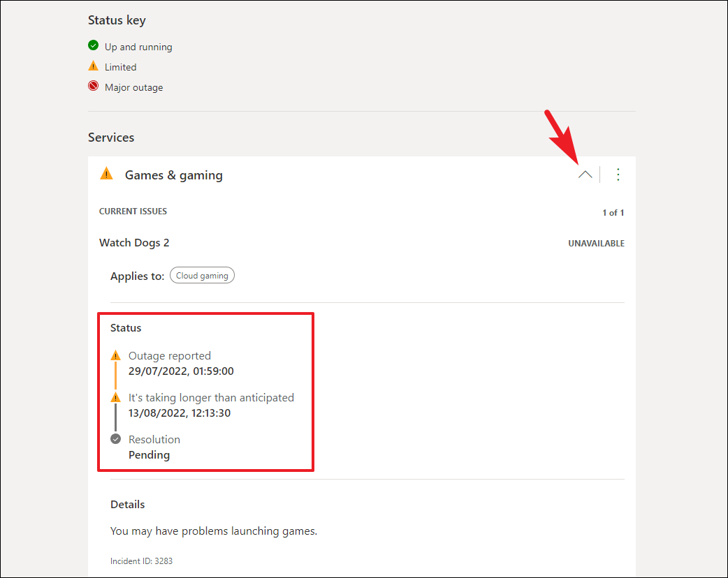The width and height of the screenshot is (728, 578).
Task: Click the red Major outage icon
Action: pos(94,86)
